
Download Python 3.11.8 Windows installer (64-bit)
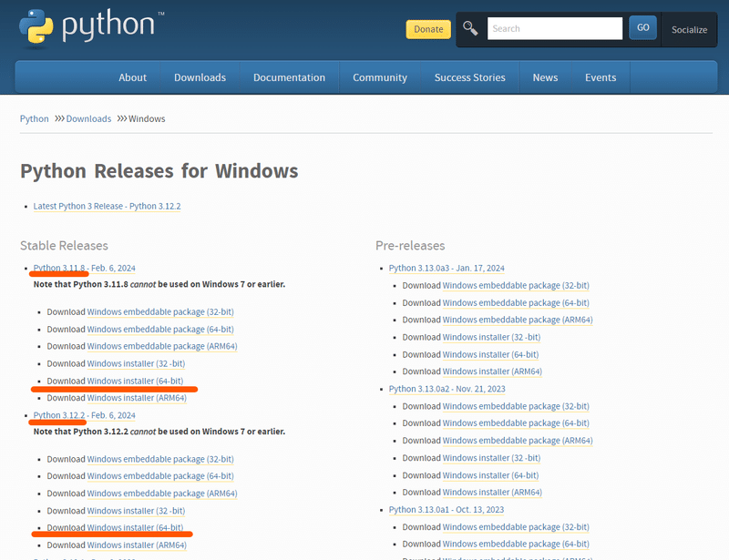[135, 382]
